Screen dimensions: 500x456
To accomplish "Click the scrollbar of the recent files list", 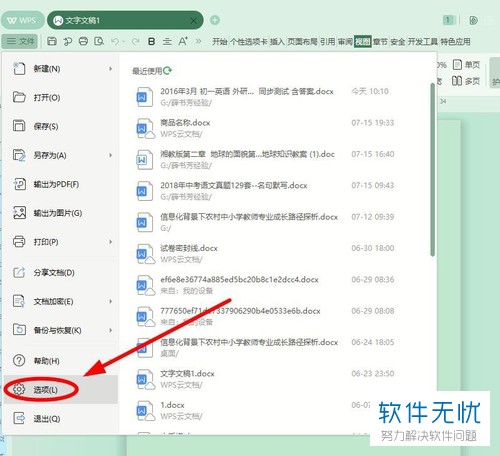I will (432, 170).
